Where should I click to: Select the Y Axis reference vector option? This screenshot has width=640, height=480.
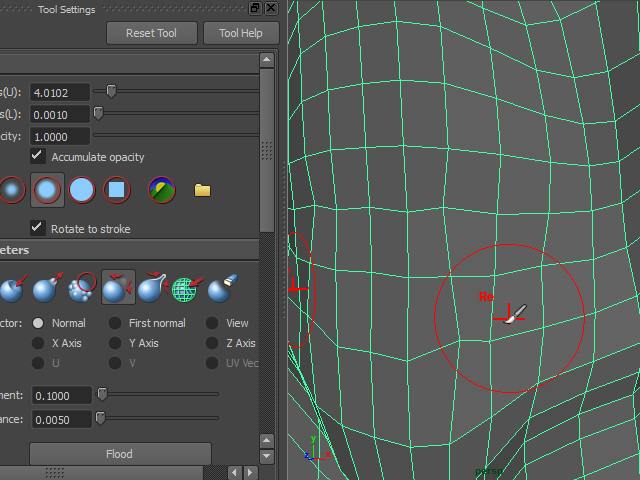click(x=116, y=343)
